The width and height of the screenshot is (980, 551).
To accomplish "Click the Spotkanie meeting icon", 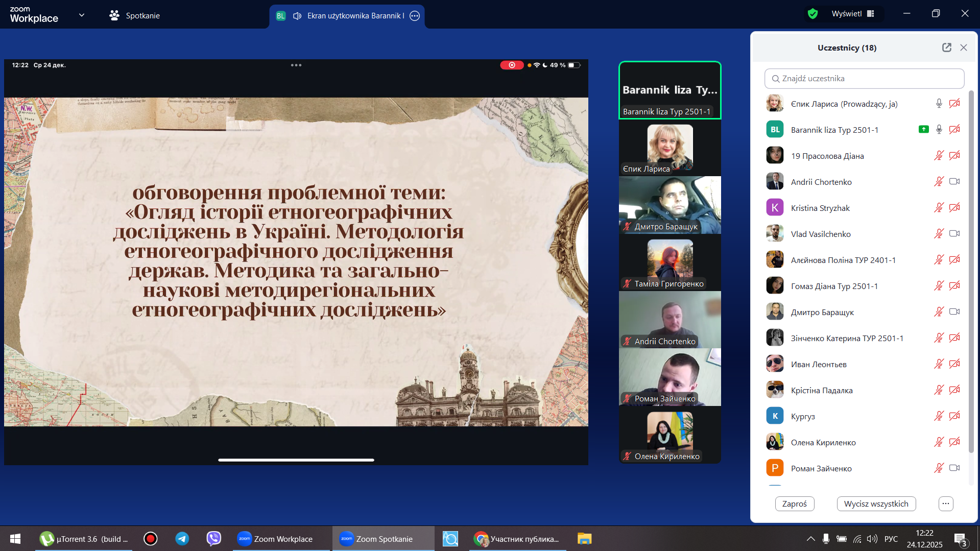I will (114, 15).
